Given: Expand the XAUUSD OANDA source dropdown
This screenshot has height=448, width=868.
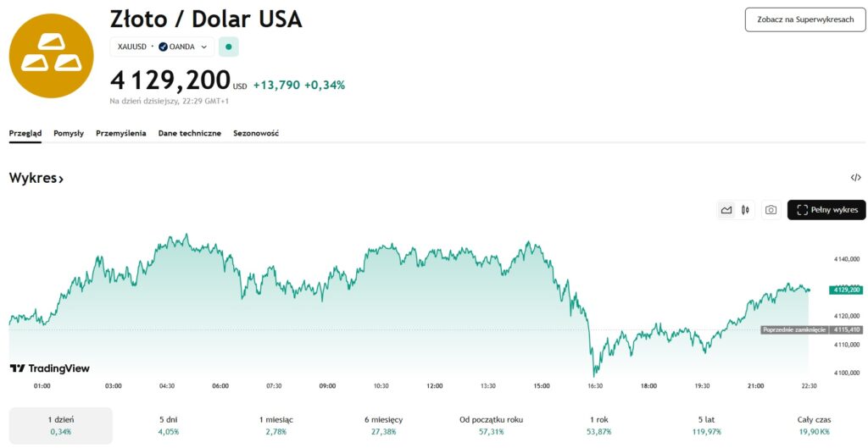Looking at the screenshot, I should (x=203, y=47).
